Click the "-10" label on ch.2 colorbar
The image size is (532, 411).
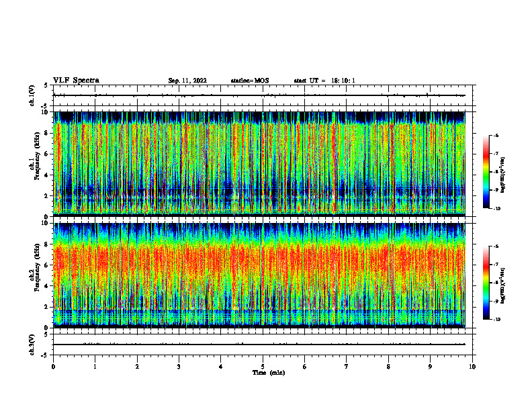point(496,320)
